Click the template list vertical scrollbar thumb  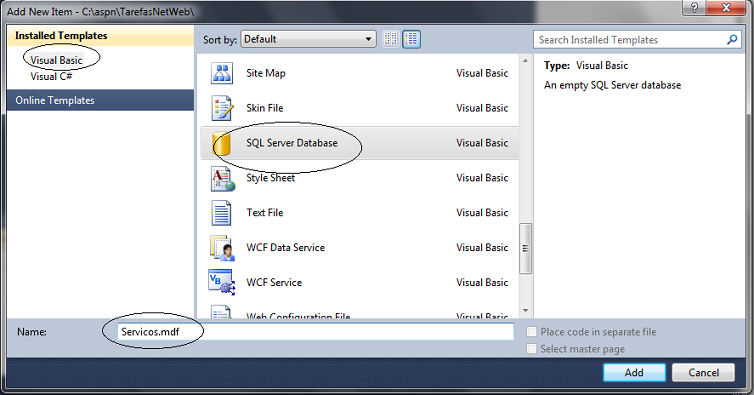(x=525, y=248)
